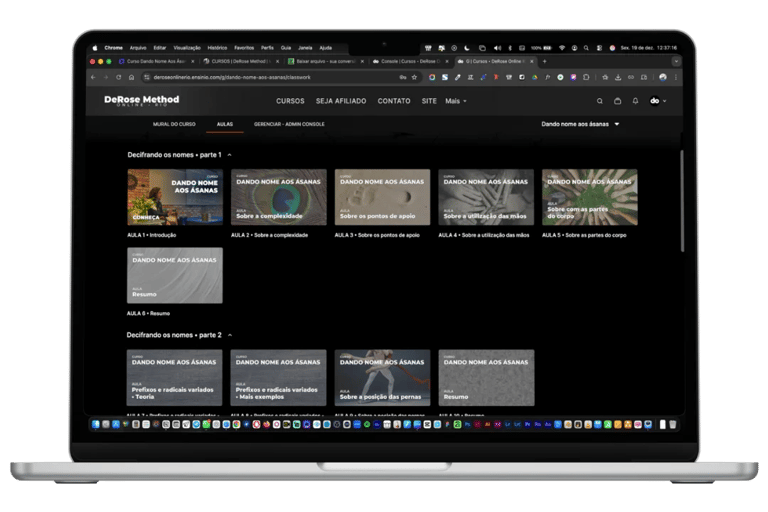Click the page vertical scrollbar
The image size is (768, 512).
[681, 201]
